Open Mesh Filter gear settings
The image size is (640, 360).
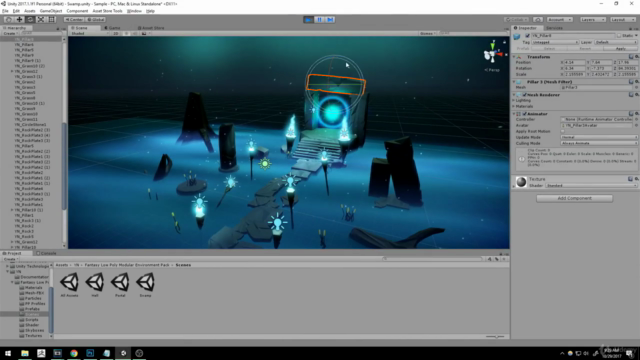pos(636,82)
